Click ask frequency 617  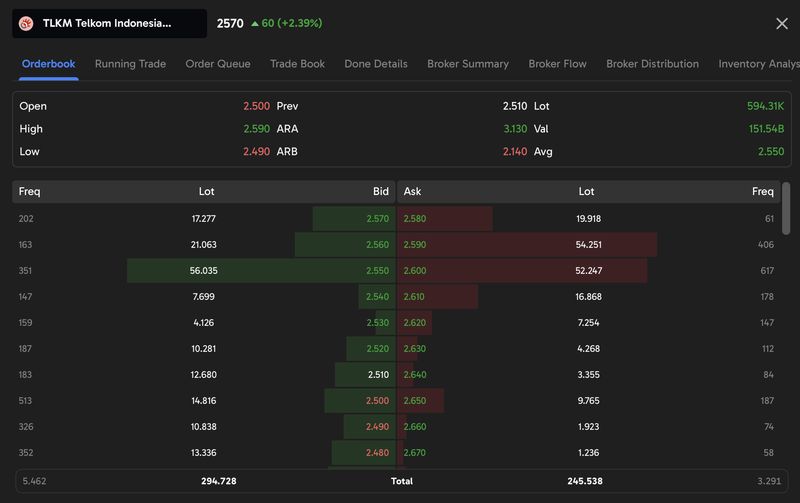(767, 270)
